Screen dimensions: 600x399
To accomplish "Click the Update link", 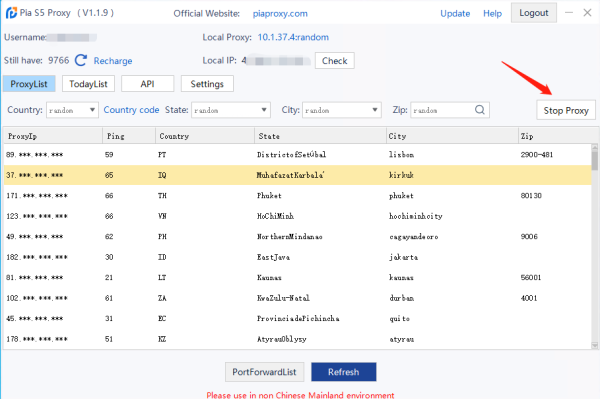I will click(x=455, y=13).
